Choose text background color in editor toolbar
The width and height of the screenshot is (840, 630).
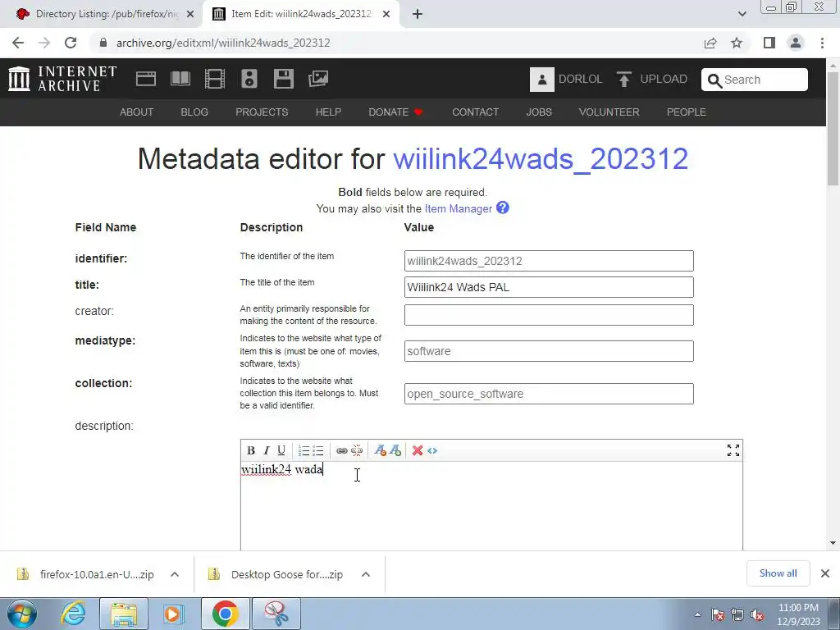pos(395,450)
